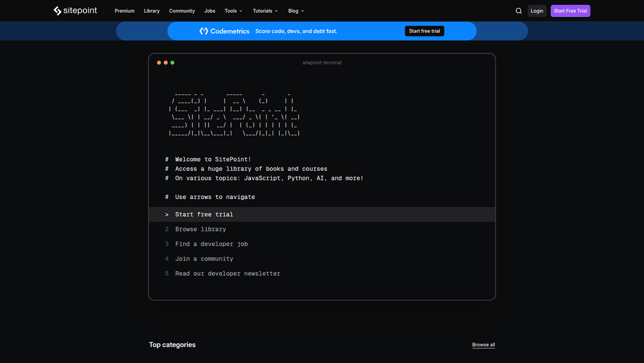Viewport: 644px width, 363px height.
Task: Open the Premium menu item
Action: coord(125,11)
